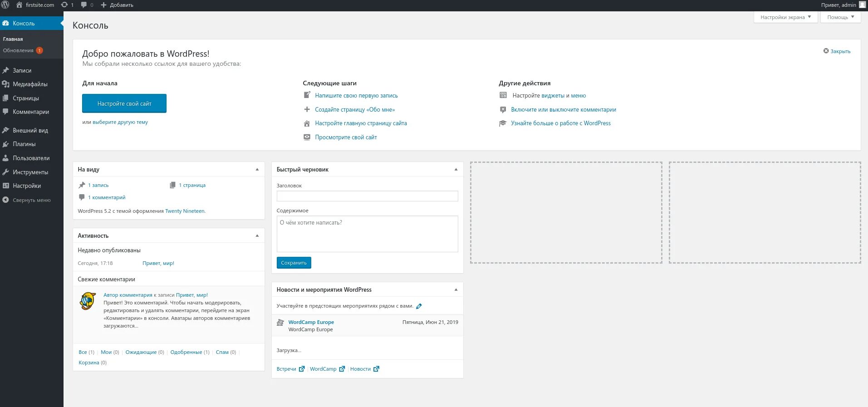Open the Настройки экрана dropdown
Viewport: 868px width, 407px height.
point(785,17)
